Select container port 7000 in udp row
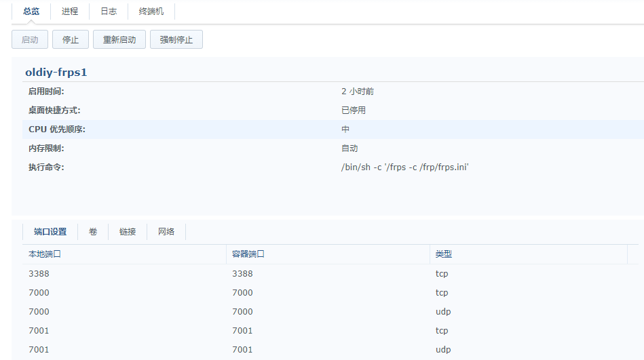 click(242, 312)
